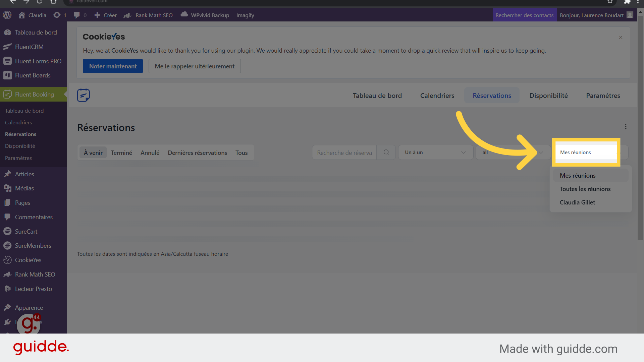Open the Bonjour, Laurence Boudart profile

click(x=596, y=15)
